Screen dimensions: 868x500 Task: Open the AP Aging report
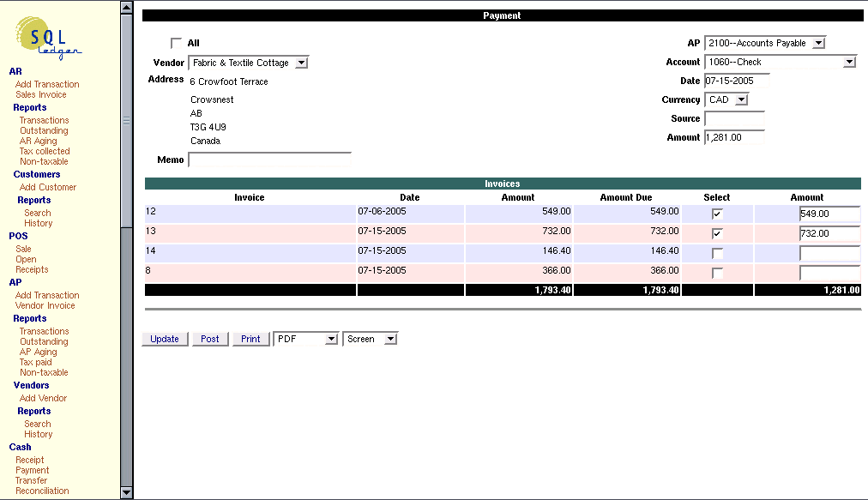pos(37,352)
